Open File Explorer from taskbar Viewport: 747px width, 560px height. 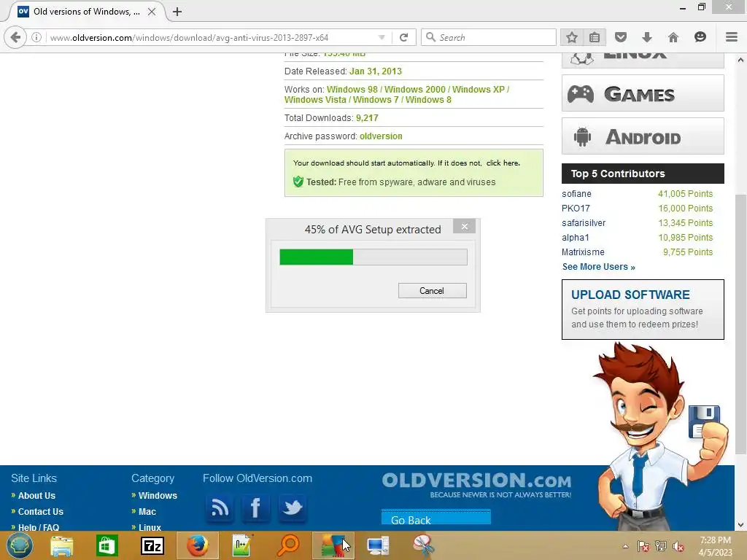tap(62, 545)
